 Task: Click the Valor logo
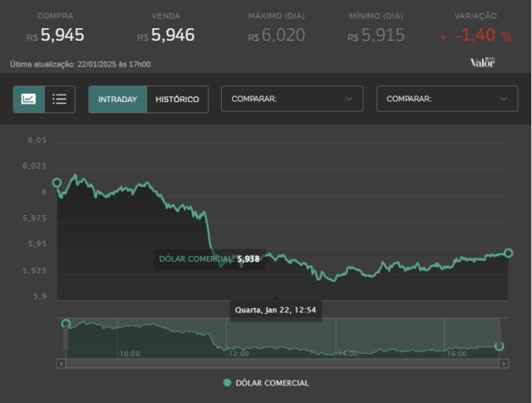coord(482,62)
